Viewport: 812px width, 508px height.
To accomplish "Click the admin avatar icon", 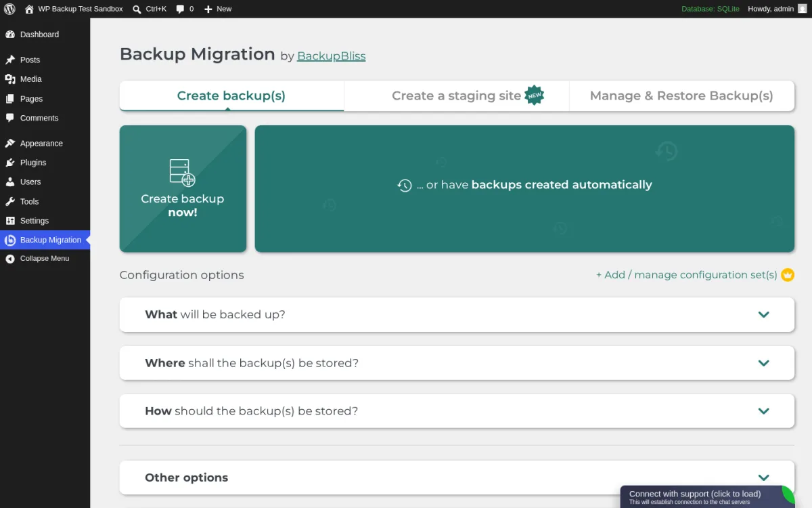I will [802, 9].
